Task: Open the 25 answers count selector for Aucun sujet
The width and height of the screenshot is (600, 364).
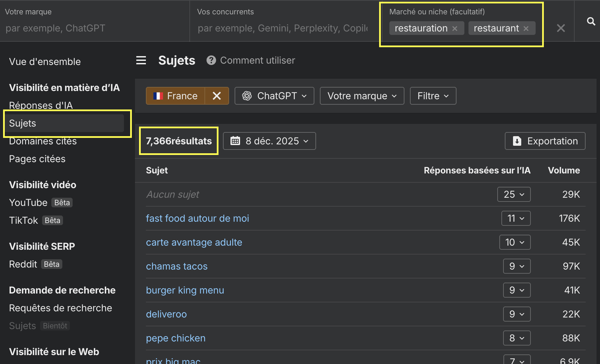Action: click(x=514, y=194)
